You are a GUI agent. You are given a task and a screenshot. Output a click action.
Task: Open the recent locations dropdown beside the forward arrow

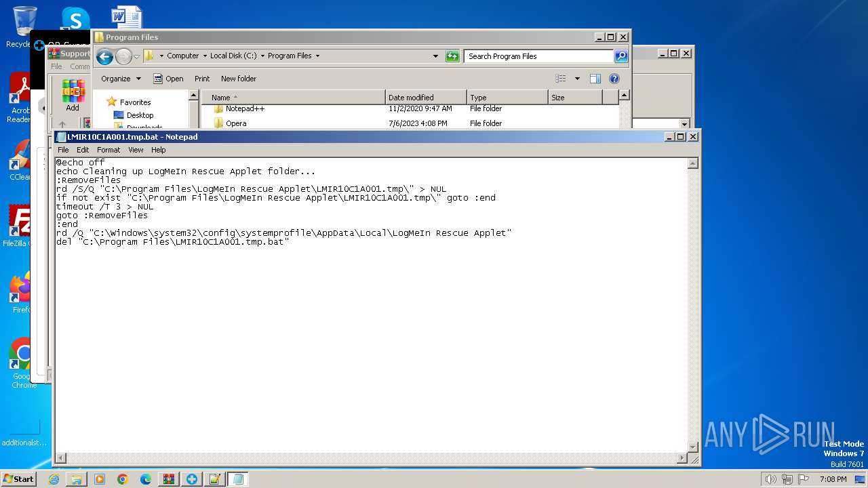click(136, 56)
